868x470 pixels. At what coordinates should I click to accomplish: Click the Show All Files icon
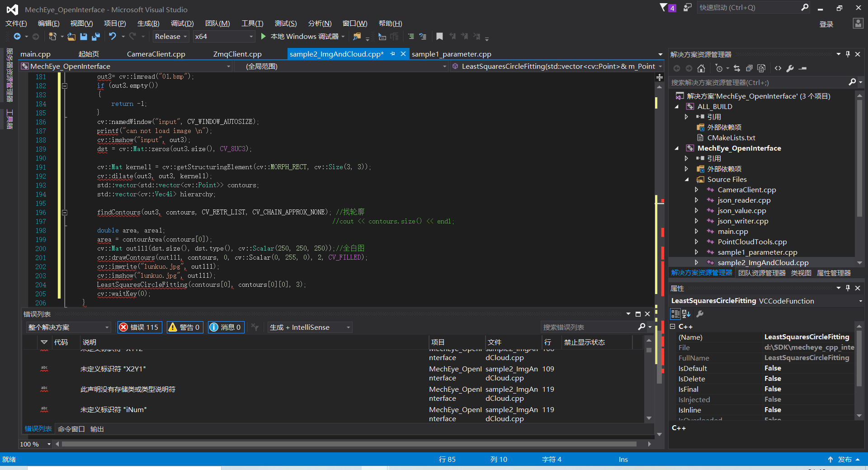pyautogui.click(x=761, y=68)
